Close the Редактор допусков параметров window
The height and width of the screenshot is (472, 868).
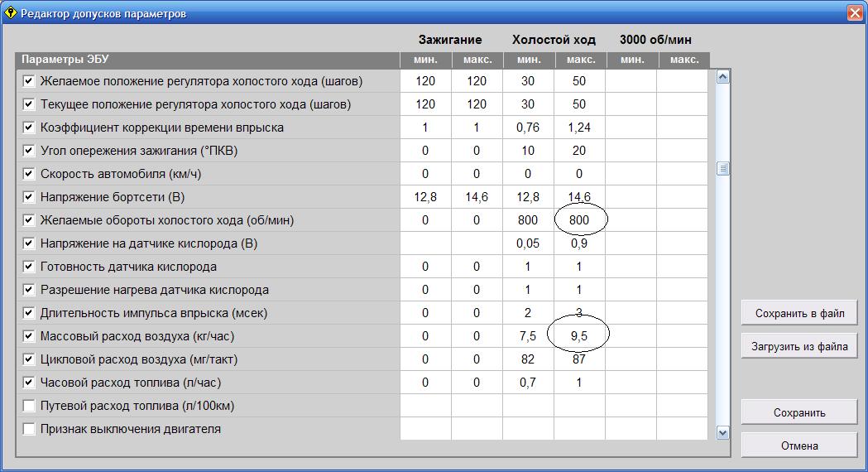(855, 12)
